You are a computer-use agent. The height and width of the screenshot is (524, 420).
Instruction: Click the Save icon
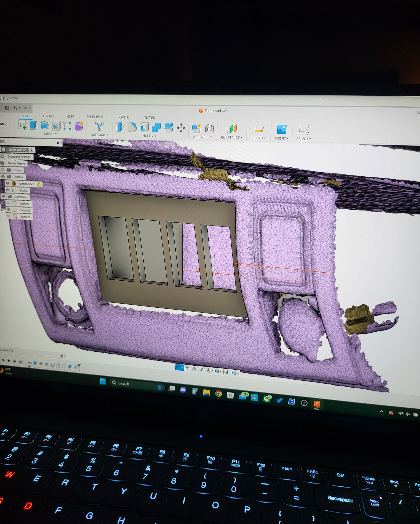(7, 108)
